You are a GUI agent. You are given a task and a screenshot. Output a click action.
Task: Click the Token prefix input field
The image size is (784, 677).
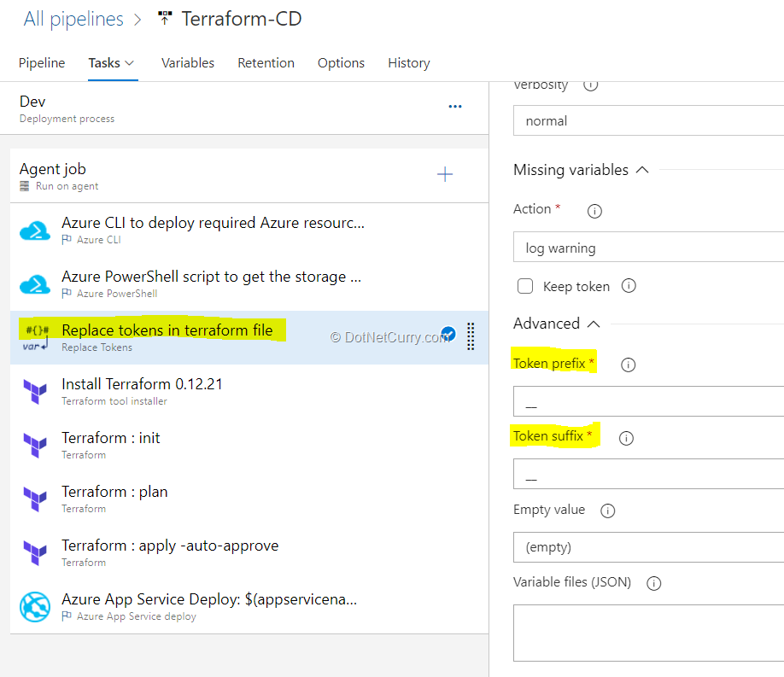[x=648, y=401]
